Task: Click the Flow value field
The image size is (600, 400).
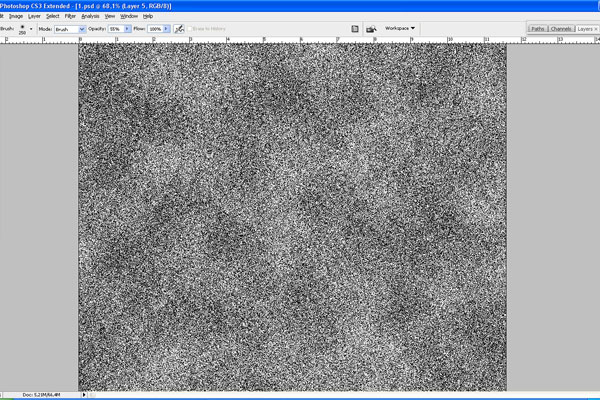Action: (155, 29)
